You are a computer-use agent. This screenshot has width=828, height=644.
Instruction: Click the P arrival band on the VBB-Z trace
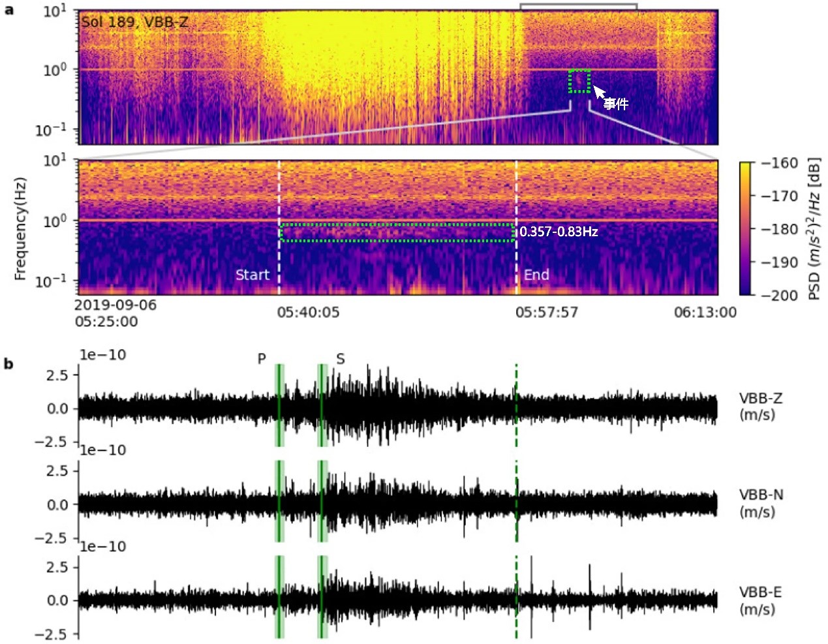tap(279, 405)
